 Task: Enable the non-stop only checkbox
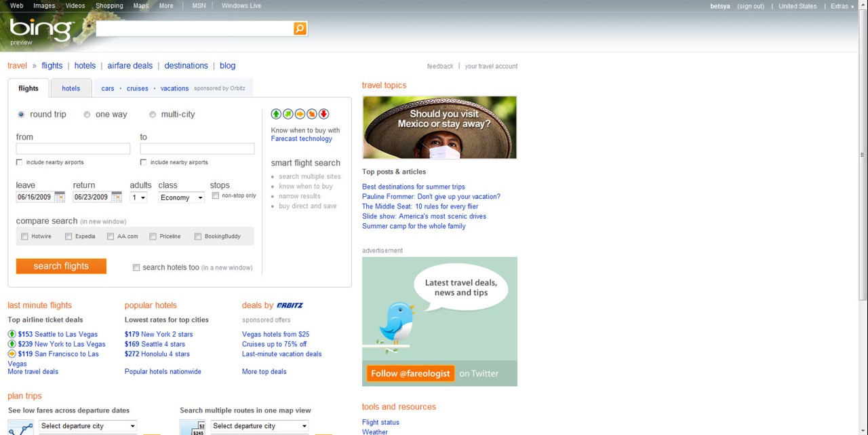215,195
